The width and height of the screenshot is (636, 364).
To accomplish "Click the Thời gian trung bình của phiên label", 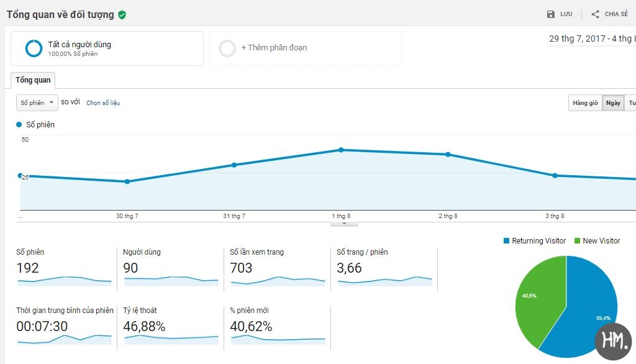I will [65, 311].
